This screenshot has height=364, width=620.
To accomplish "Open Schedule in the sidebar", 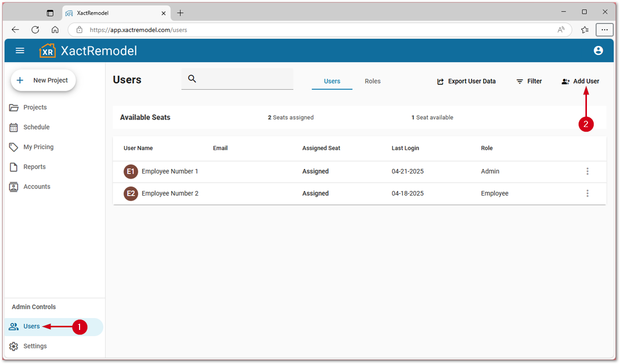I will coord(36,127).
